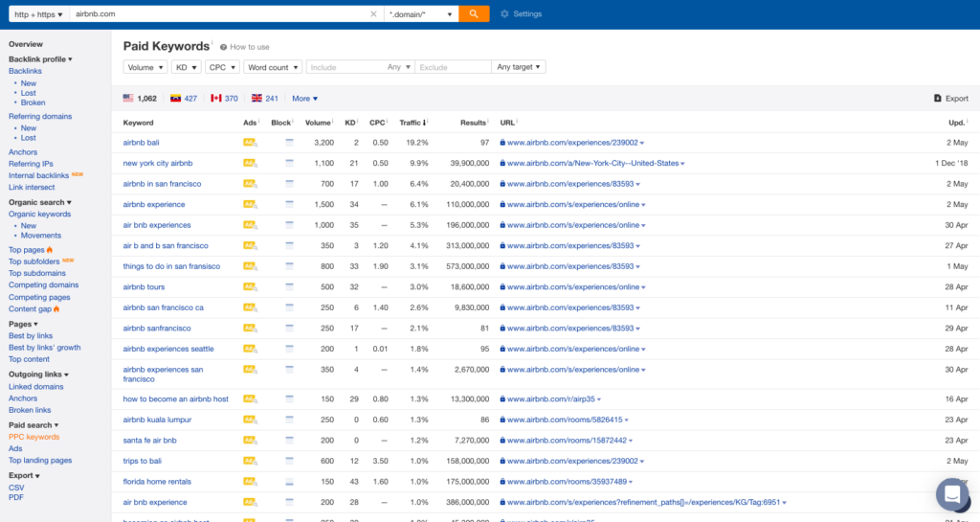Open Top landing pages
Image resolution: width=980 pixels, height=522 pixels.
click(40, 460)
